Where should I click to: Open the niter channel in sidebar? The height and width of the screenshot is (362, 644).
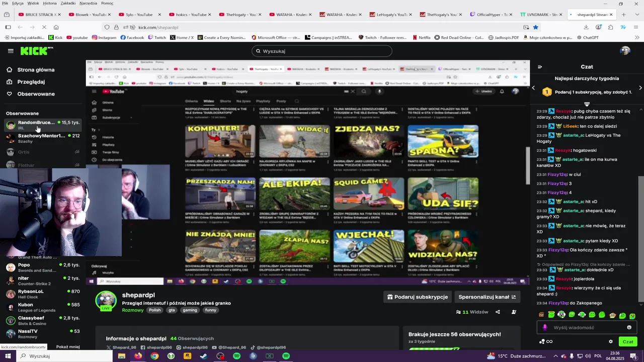click(43, 281)
